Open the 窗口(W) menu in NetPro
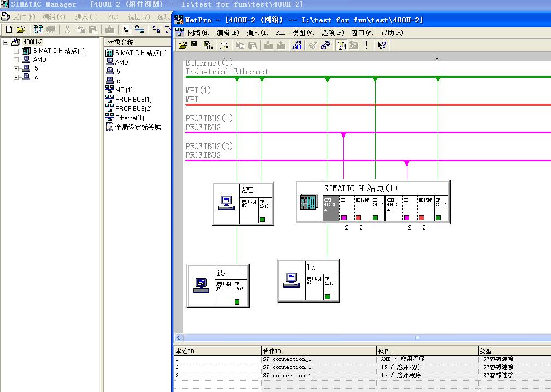This screenshot has height=392, width=551. pos(362,33)
